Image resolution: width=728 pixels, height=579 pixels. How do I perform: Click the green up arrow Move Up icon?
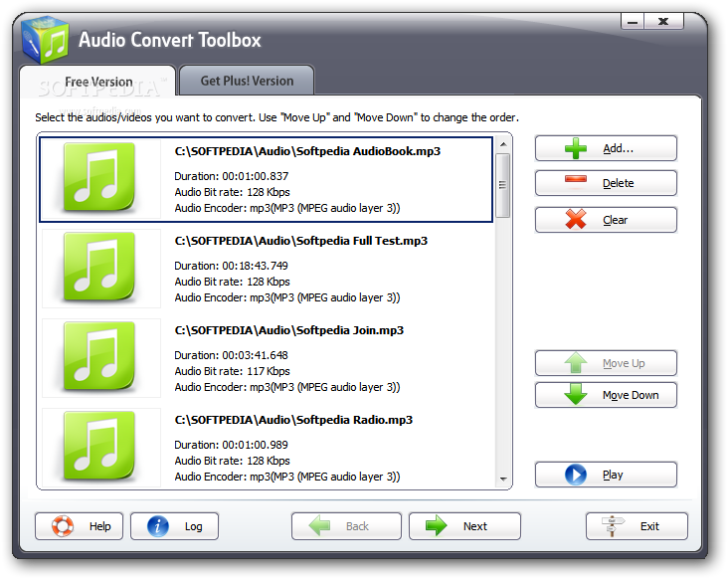576,363
